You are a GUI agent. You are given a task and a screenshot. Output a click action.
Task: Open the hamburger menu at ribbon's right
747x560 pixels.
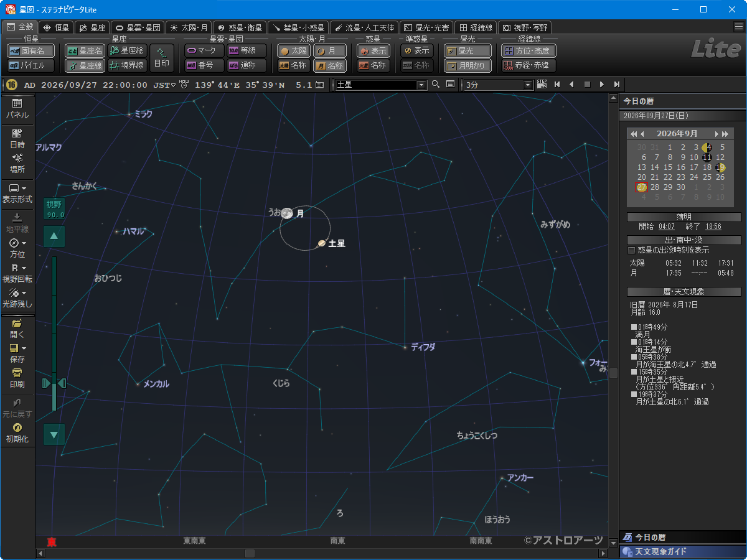click(x=739, y=27)
